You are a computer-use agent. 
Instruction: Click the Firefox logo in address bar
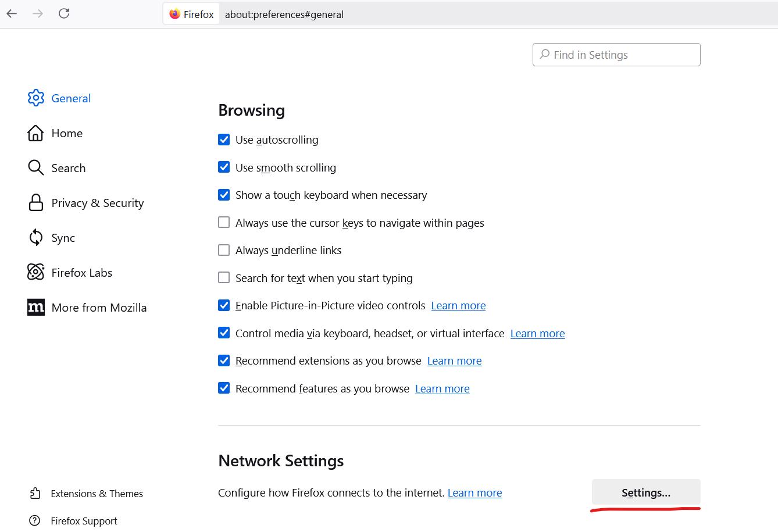(175, 14)
